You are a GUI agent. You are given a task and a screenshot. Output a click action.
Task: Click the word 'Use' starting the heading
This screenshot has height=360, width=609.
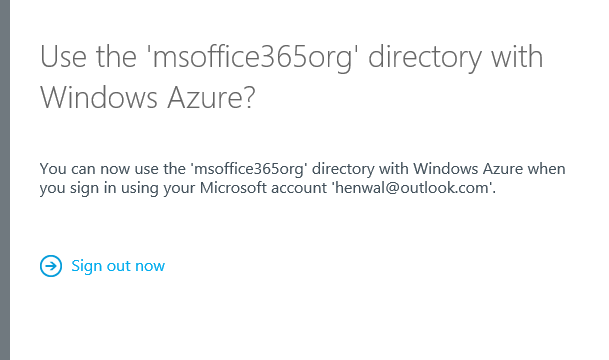click(63, 57)
